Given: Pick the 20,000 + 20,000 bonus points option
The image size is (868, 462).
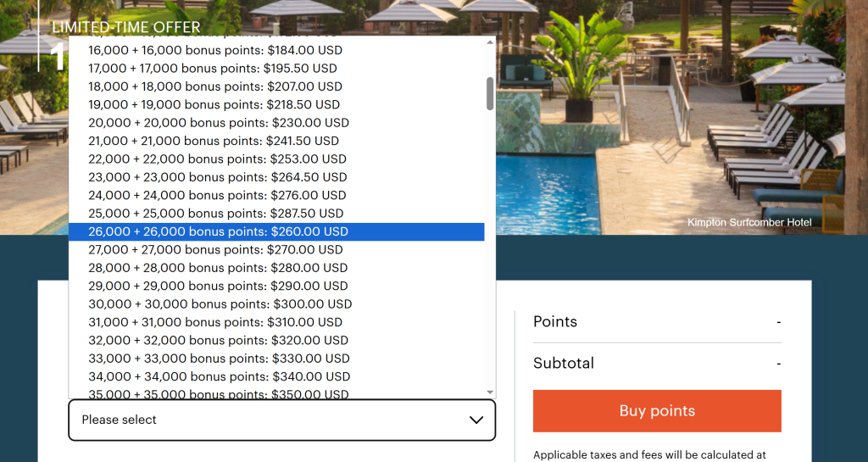Looking at the screenshot, I should (219, 122).
